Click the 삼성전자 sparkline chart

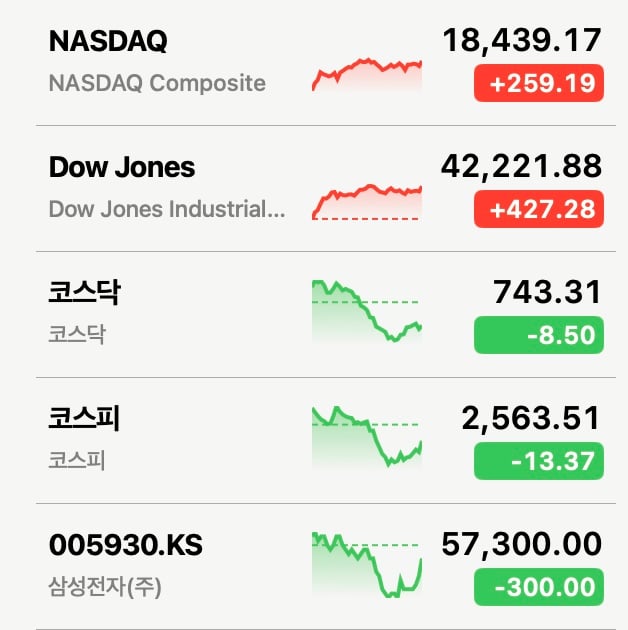(367, 565)
